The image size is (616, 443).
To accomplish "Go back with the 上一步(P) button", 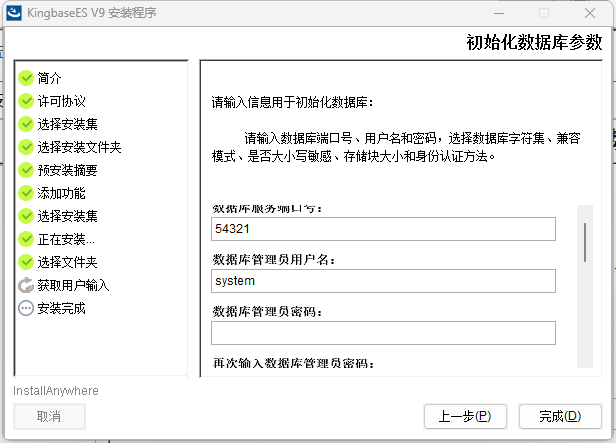I will 465,416.
